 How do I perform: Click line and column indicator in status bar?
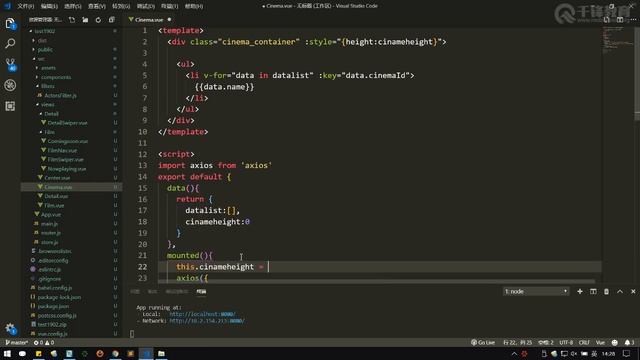(518, 342)
